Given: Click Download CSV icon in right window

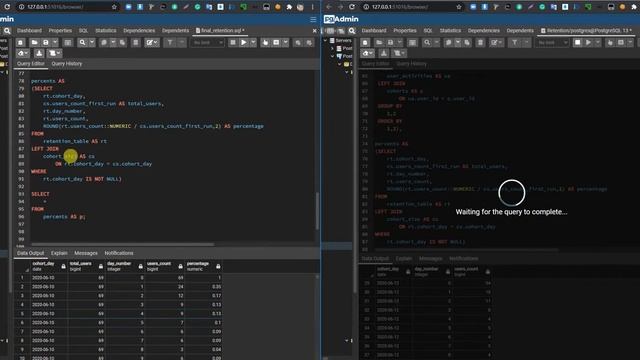Looking at the screenshot, I should click(x=384, y=53).
